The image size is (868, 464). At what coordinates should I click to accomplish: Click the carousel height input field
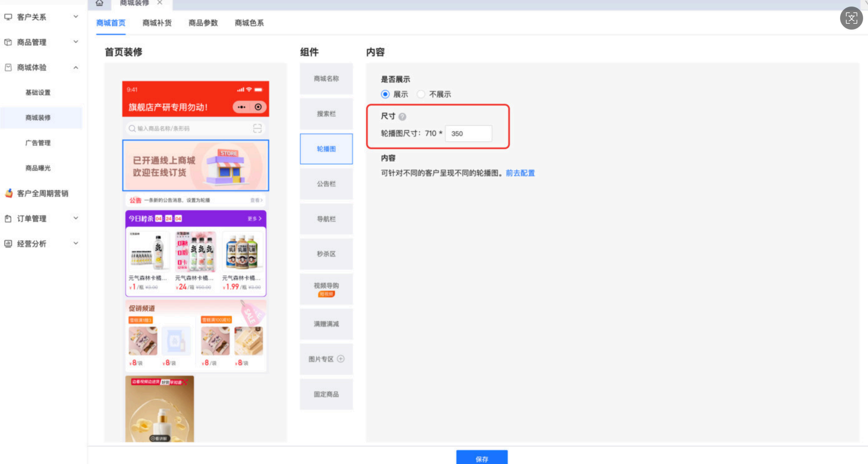(x=468, y=133)
